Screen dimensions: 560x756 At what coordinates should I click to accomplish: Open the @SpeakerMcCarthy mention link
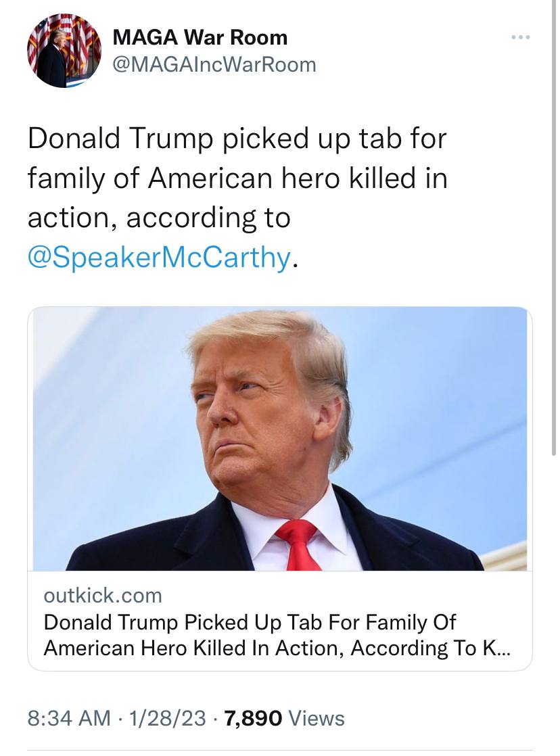[160, 257]
